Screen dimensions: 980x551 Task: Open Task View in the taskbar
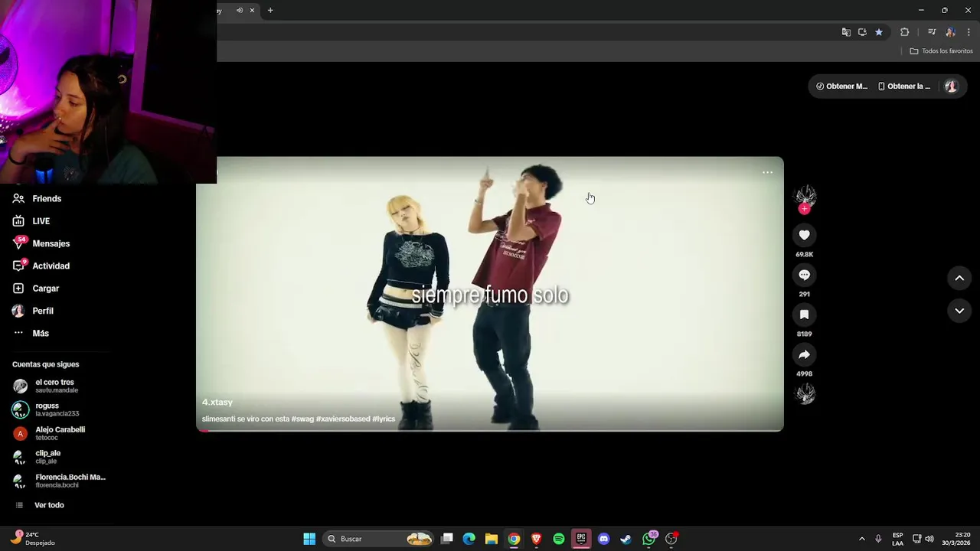(x=447, y=539)
